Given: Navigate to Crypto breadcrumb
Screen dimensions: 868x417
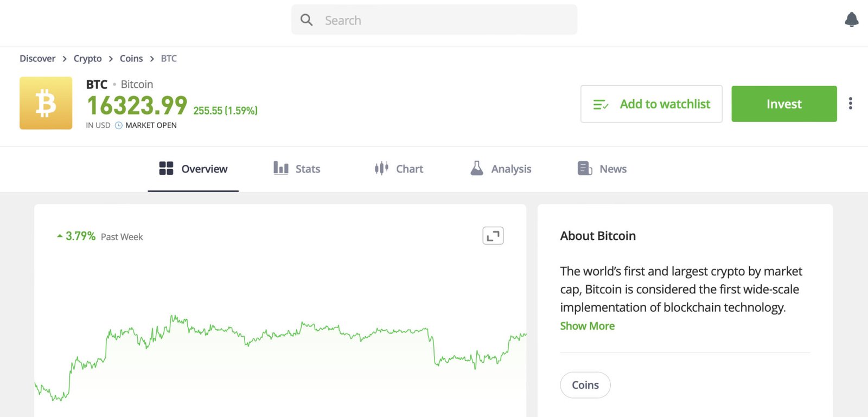Looking at the screenshot, I should point(87,59).
